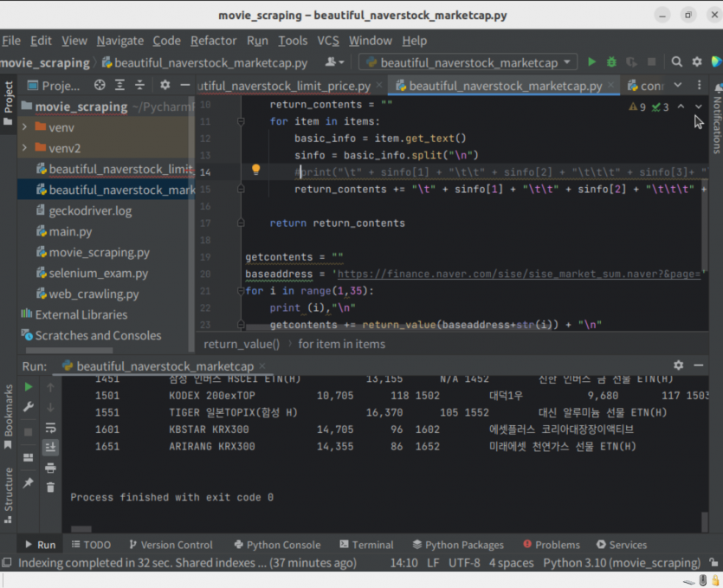Toggle scroll to end in Run console
723x588 pixels.
coord(50,447)
